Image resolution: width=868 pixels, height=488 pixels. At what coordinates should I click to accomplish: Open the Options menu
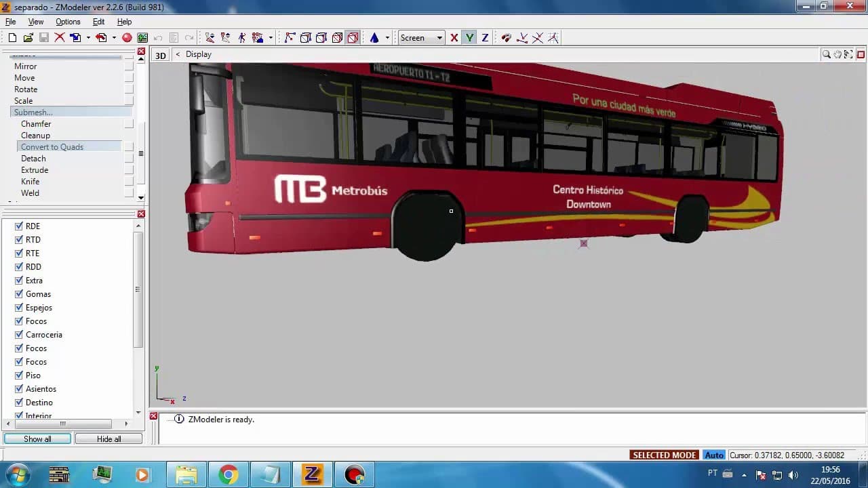68,22
